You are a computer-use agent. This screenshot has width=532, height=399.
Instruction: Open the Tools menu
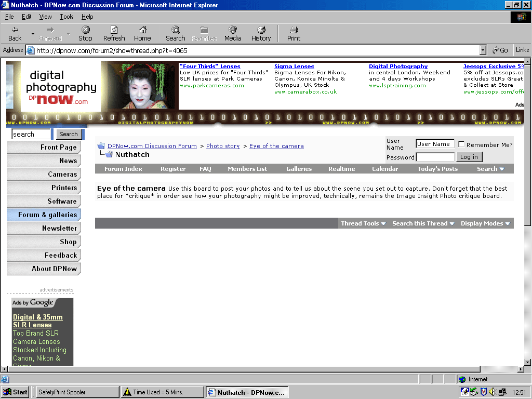[66, 17]
